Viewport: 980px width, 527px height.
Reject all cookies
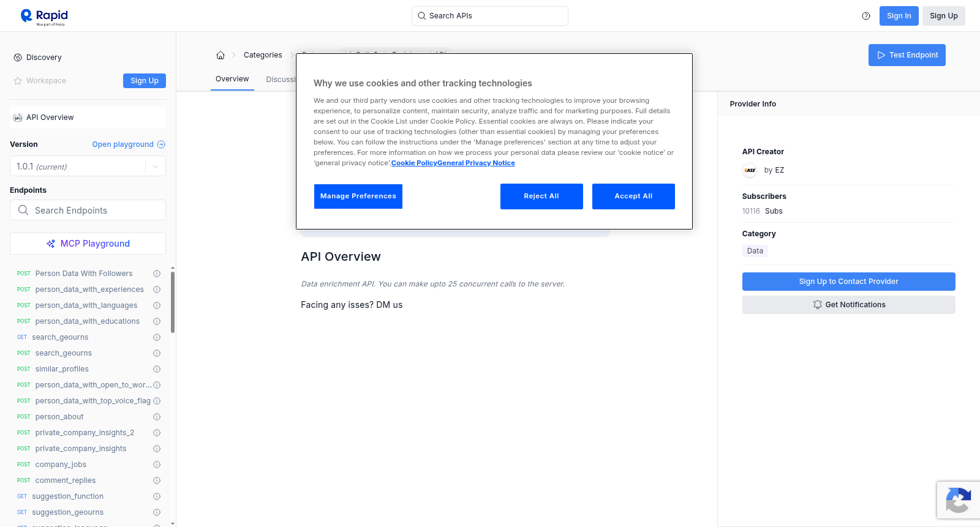(x=541, y=196)
